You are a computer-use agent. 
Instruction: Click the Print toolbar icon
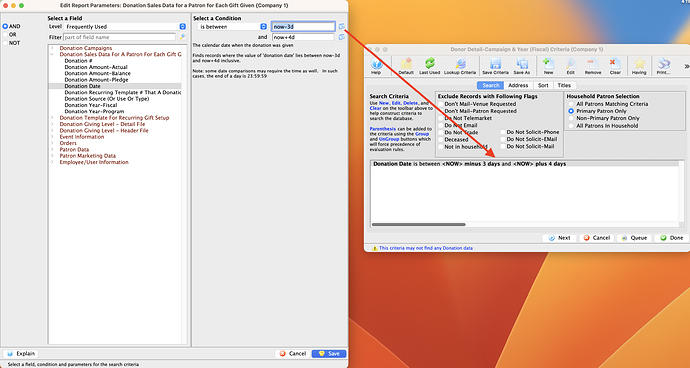click(x=663, y=66)
